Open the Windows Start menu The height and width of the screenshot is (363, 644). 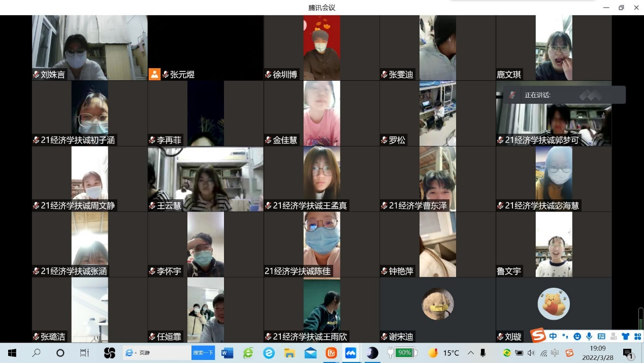pyautogui.click(x=12, y=353)
